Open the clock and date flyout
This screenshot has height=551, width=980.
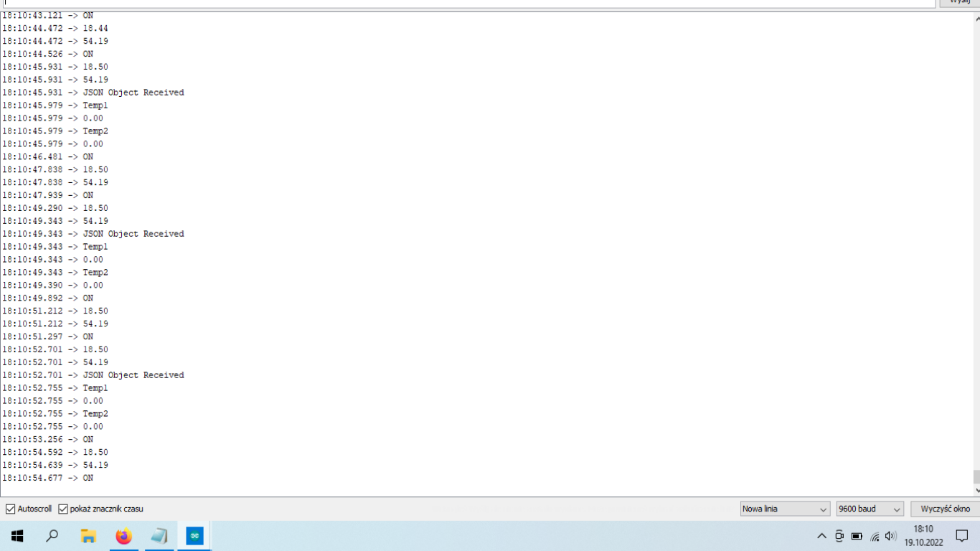(x=923, y=536)
